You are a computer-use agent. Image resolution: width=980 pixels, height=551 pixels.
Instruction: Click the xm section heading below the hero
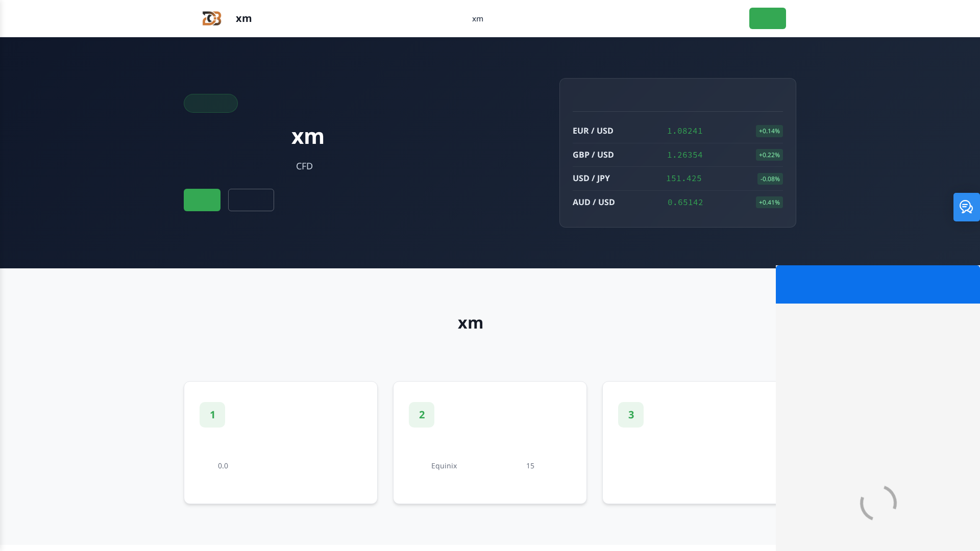click(470, 323)
